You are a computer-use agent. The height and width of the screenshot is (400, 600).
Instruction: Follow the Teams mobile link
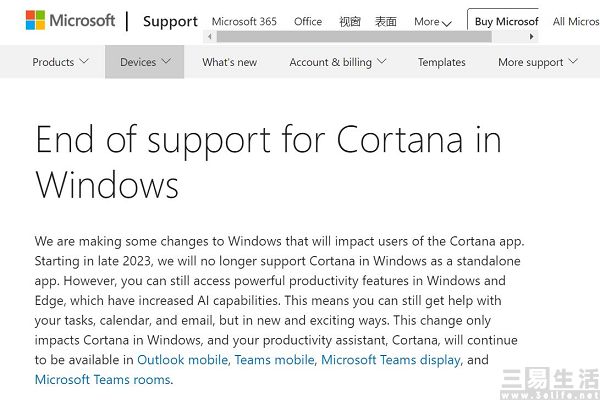click(x=275, y=360)
